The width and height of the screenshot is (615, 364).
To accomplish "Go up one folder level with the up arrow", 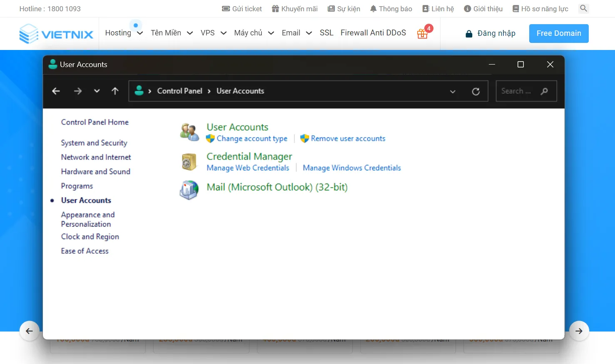I will pos(115,91).
